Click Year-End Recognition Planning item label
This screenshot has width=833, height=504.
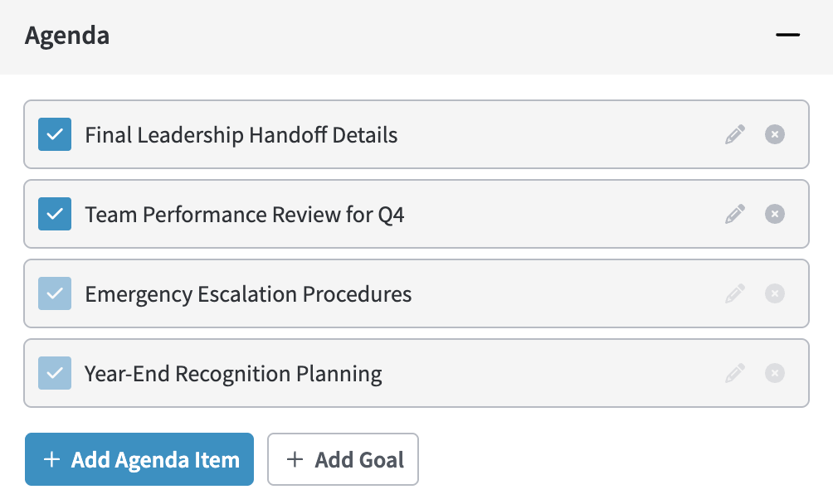(x=233, y=373)
